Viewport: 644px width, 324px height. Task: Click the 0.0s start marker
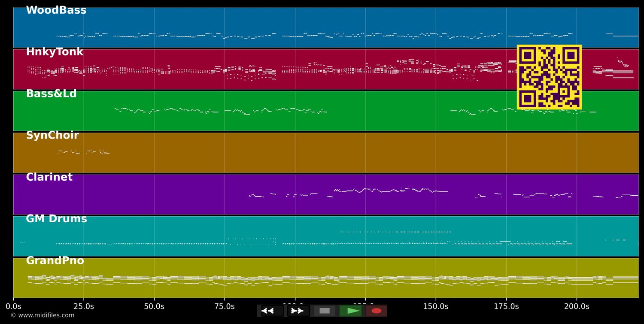13,306
